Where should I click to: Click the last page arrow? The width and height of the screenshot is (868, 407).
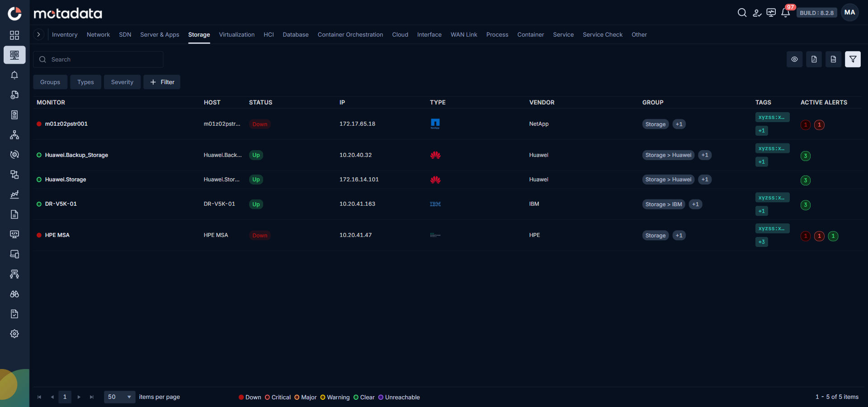click(x=92, y=397)
